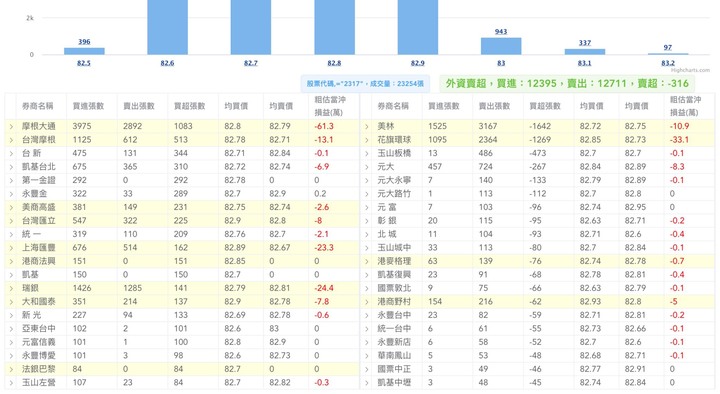This screenshot has height=394, width=720.
Task: Select 亞東台中 broker name
Action: pyautogui.click(x=39, y=329)
